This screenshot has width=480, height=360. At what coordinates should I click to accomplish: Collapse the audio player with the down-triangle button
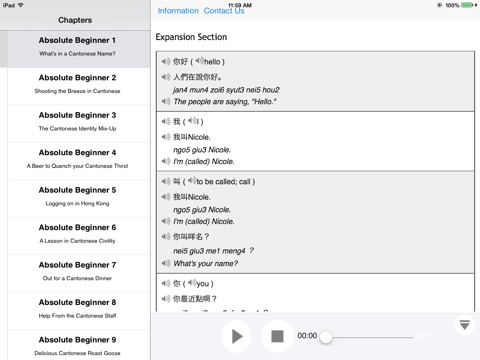click(465, 325)
